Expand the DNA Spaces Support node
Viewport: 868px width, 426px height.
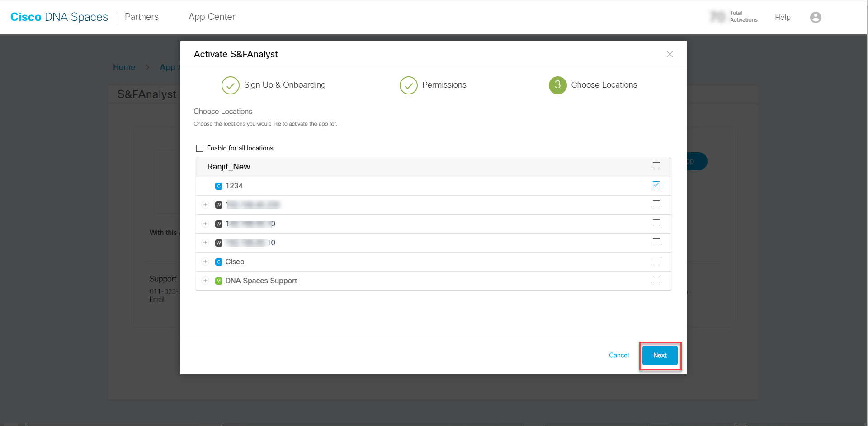(x=205, y=281)
